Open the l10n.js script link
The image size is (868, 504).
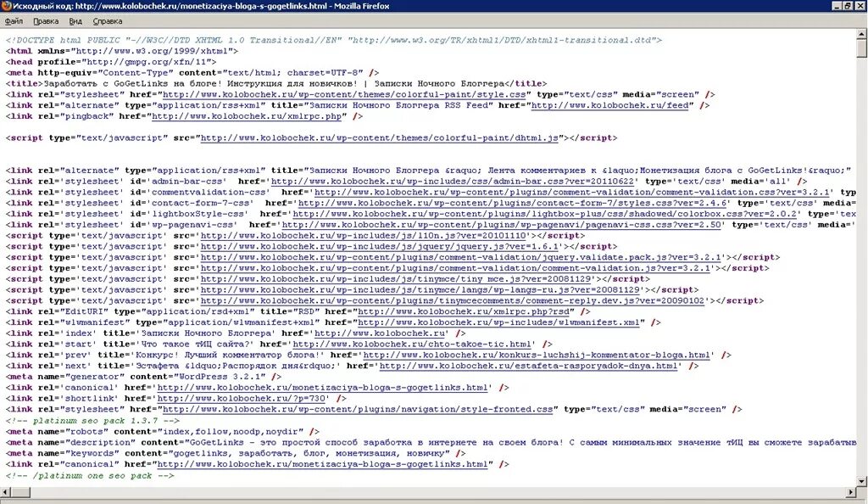pos(363,235)
